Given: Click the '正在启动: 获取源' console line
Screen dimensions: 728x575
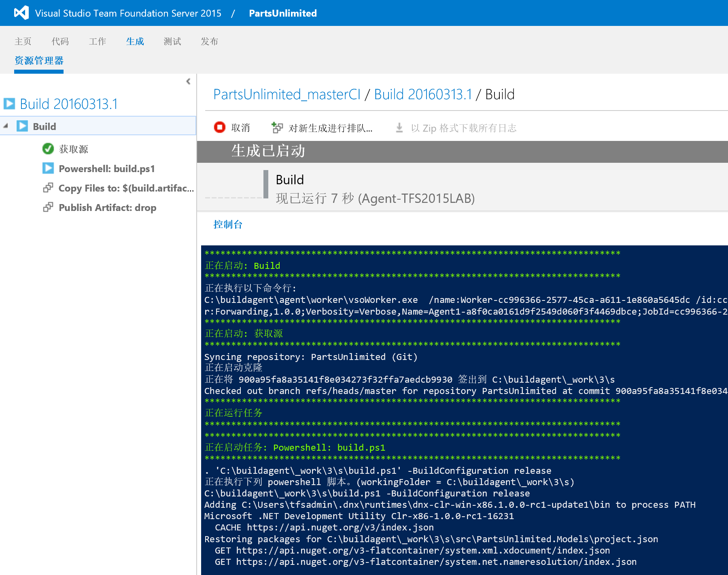Looking at the screenshot, I should (x=244, y=333).
